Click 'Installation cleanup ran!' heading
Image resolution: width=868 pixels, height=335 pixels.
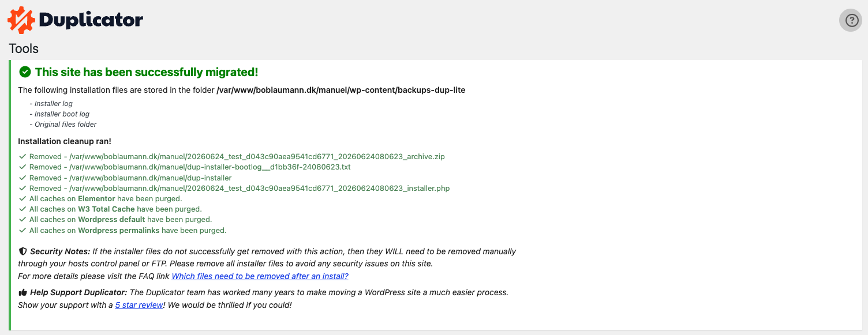[65, 141]
